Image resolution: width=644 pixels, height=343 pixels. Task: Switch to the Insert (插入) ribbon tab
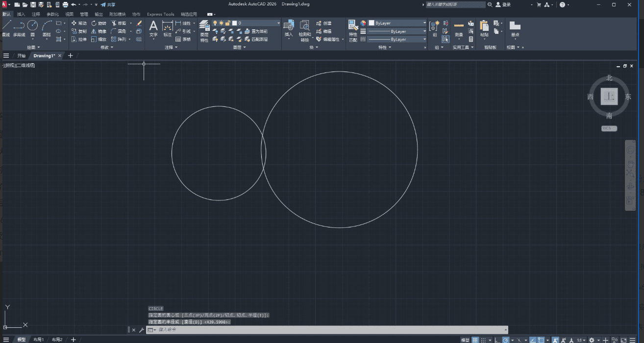pyautogui.click(x=21, y=14)
